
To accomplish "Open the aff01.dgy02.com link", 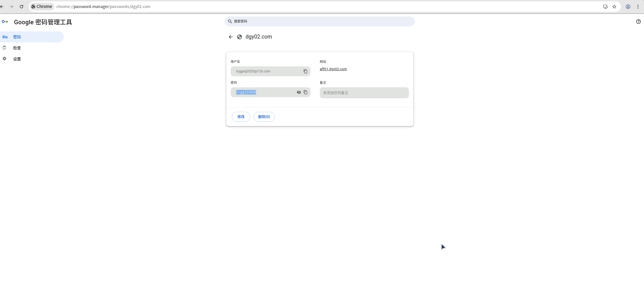I will (x=333, y=69).
